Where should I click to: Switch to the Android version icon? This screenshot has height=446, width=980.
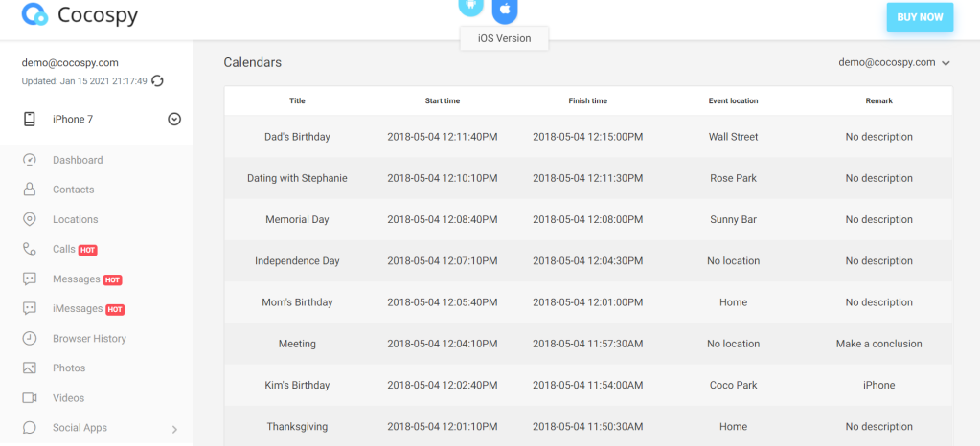coord(471,7)
